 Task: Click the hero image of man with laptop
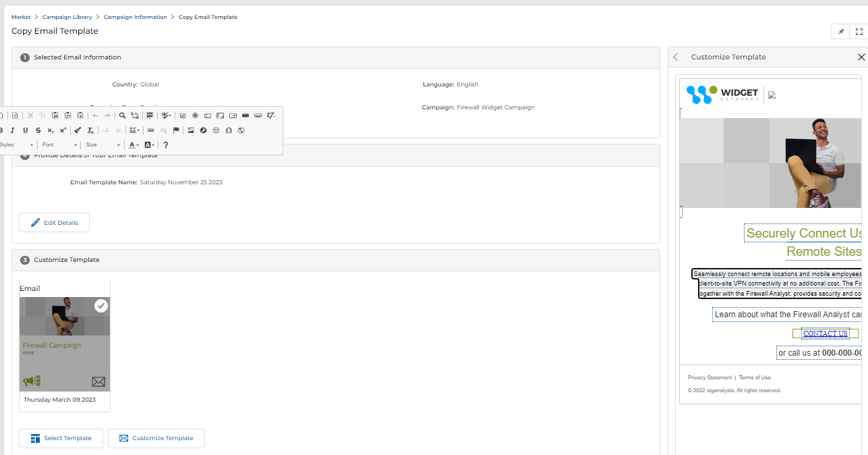click(x=771, y=163)
